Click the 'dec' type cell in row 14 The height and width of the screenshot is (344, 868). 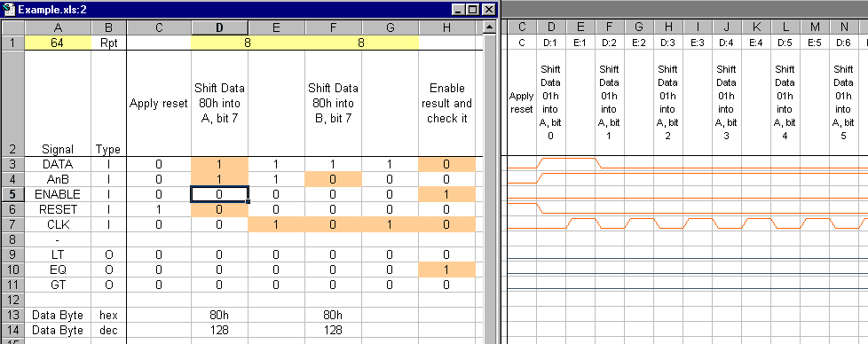pyautogui.click(x=108, y=330)
